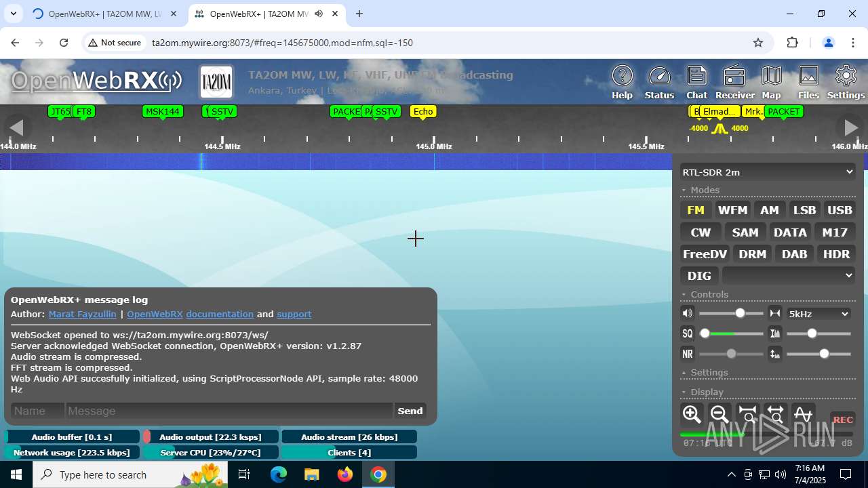Zoom out totally on waterfall
The height and width of the screenshot is (488, 868).
pos(775,414)
